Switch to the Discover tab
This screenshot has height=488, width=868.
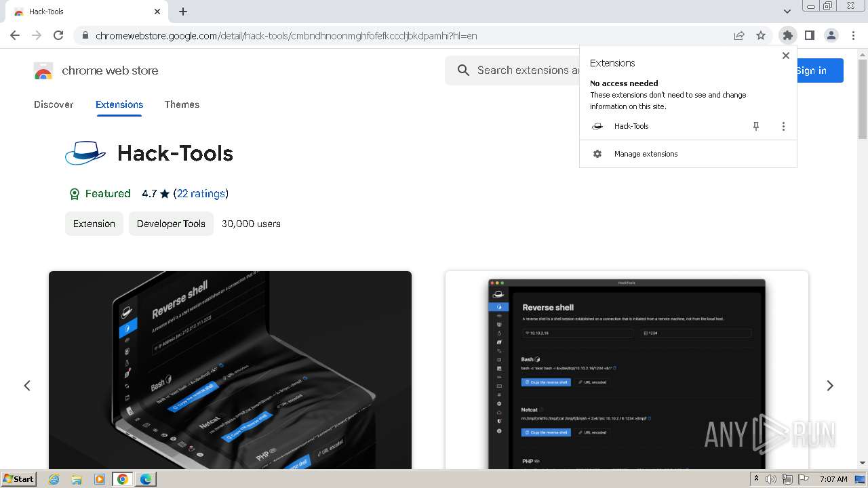pos(54,104)
